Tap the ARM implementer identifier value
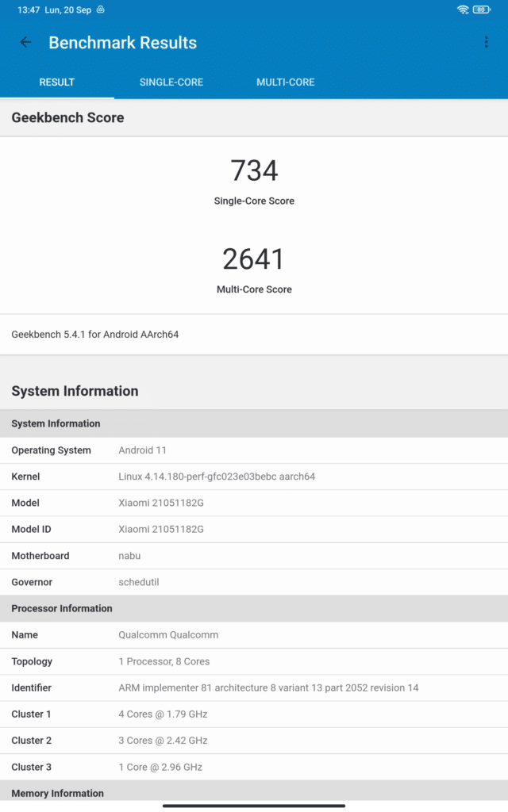The image size is (508, 812). [268, 688]
